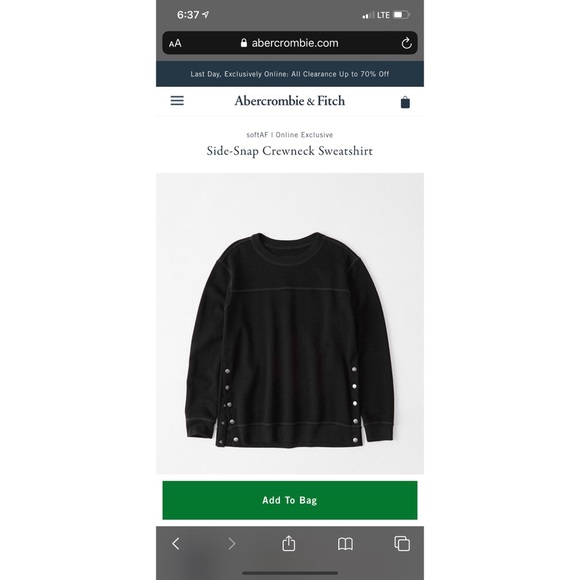Screen dimensions: 580x580
Task: Open the shopping bag
Action: (x=405, y=102)
